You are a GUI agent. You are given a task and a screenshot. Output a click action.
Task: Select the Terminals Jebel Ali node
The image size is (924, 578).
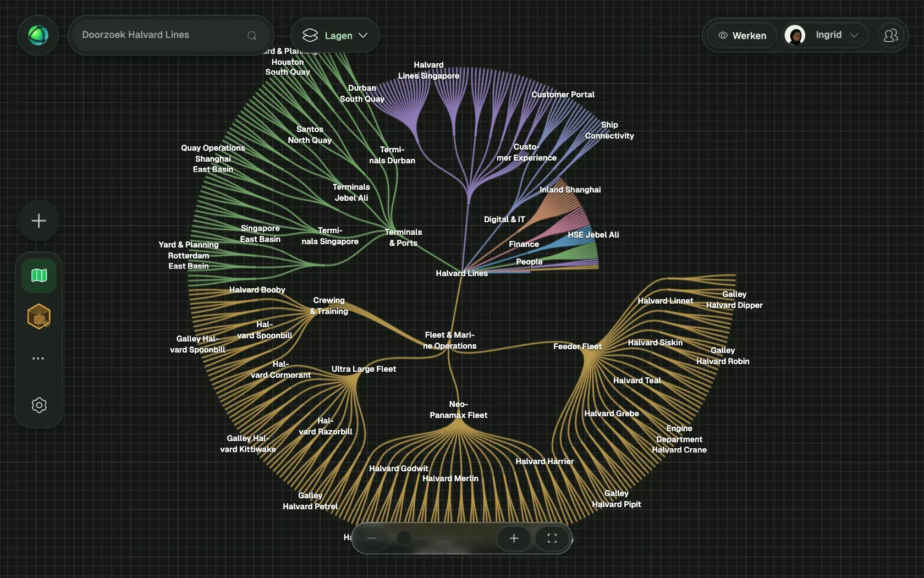[x=351, y=192]
